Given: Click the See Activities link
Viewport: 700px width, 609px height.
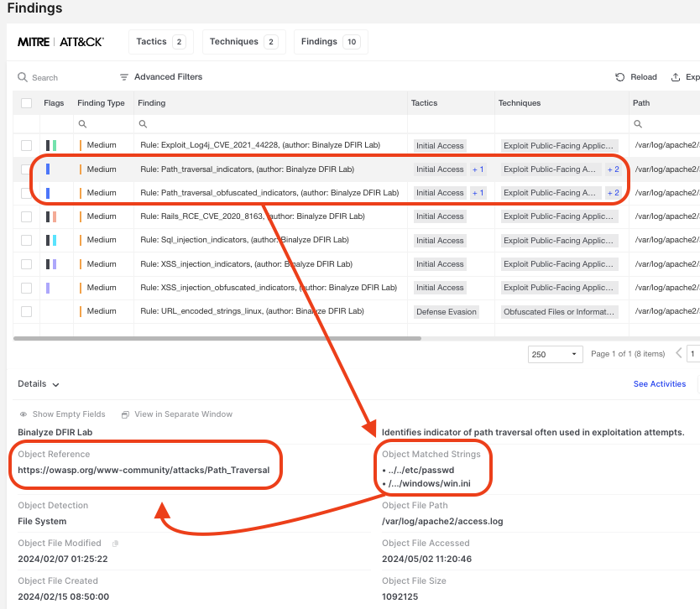Looking at the screenshot, I should [x=659, y=384].
